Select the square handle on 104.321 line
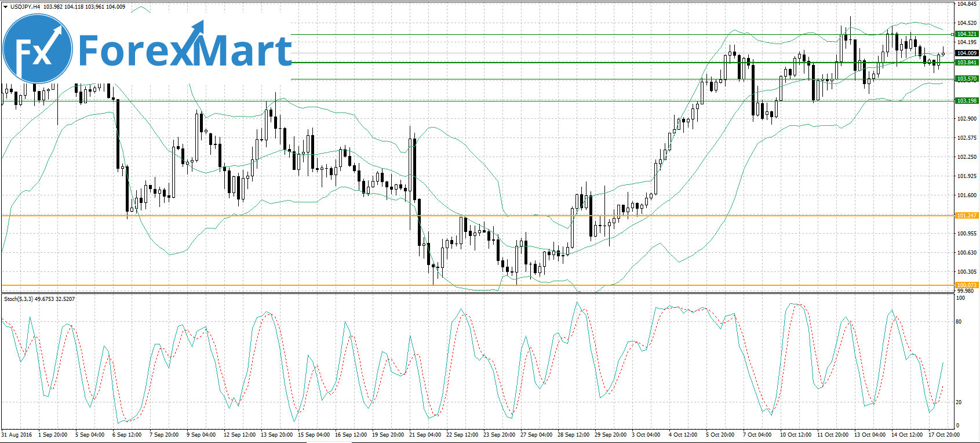Viewport: 980px width, 443px height. (953, 34)
